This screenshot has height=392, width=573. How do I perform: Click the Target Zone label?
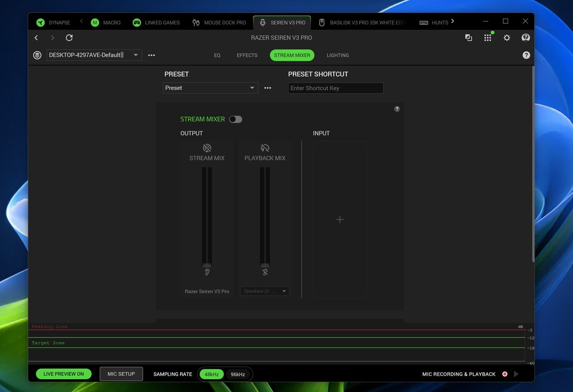[x=48, y=343]
